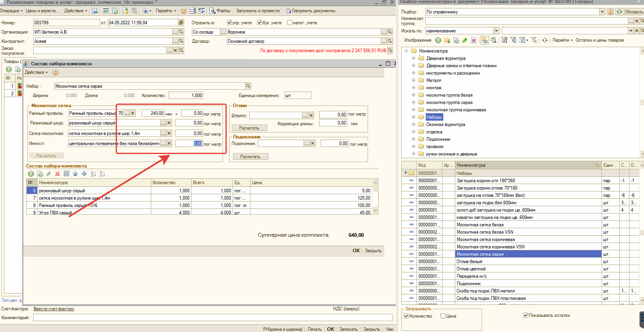Click the add new folder icon in nomenclature toolbar
Viewport: 644px width, 332px height.
(x=447, y=40)
